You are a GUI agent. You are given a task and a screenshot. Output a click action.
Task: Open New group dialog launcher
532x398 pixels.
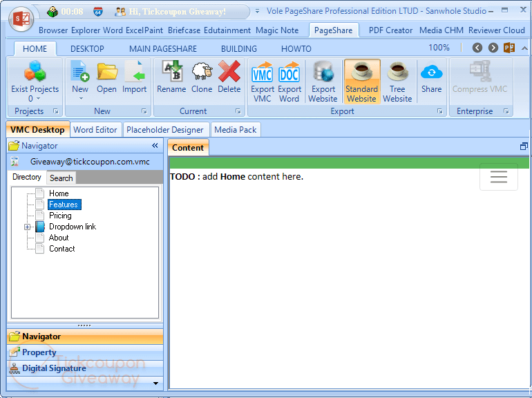point(144,111)
